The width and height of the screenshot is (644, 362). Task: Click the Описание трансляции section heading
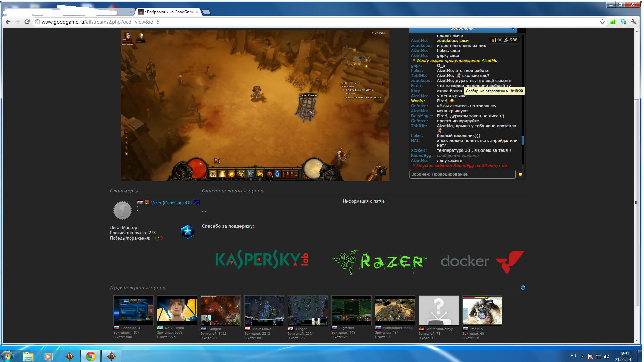click(232, 191)
